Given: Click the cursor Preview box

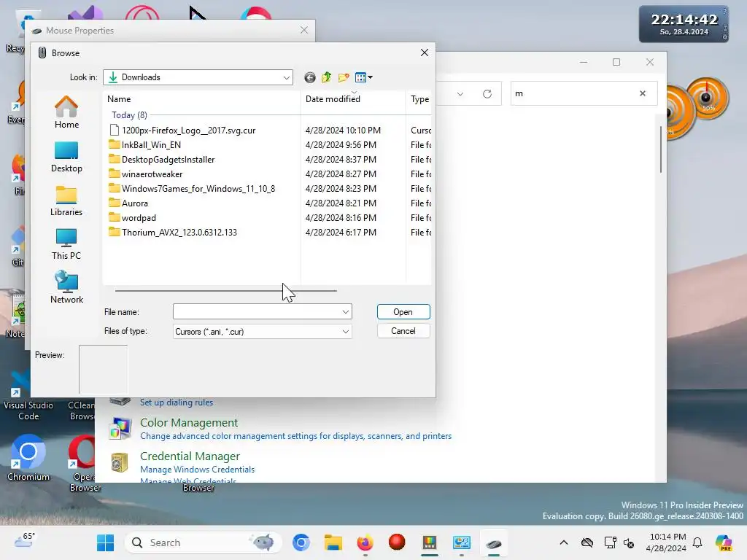Looking at the screenshot, I should (103, 369).
